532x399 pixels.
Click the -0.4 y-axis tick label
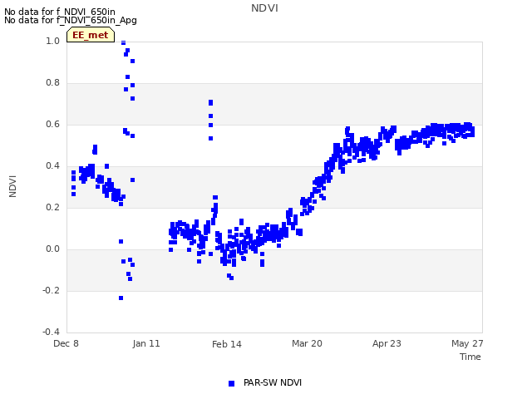pyautogui.click(x=51, y=332)
